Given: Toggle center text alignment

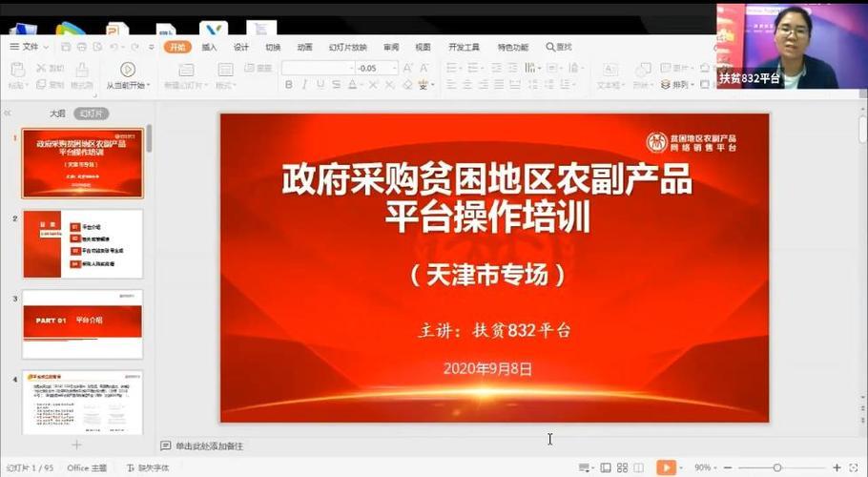Looking at the screenshot, I should pyautogui.click(x=467, y=85).
